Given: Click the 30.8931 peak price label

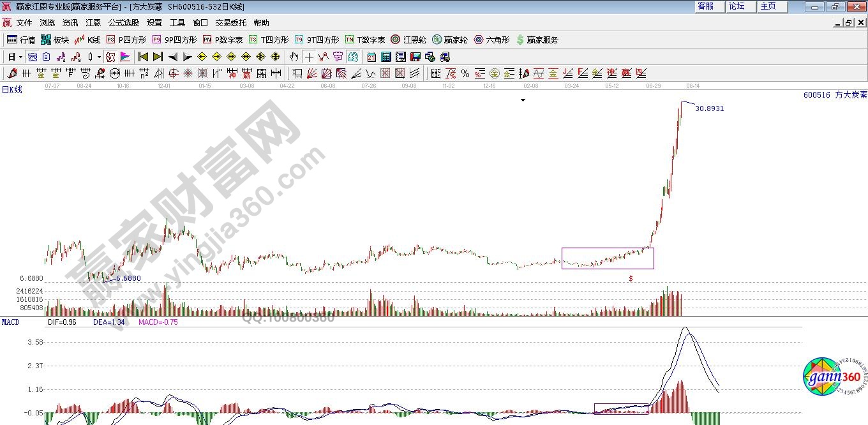Looking at the screenshot, I should (709, 109).
